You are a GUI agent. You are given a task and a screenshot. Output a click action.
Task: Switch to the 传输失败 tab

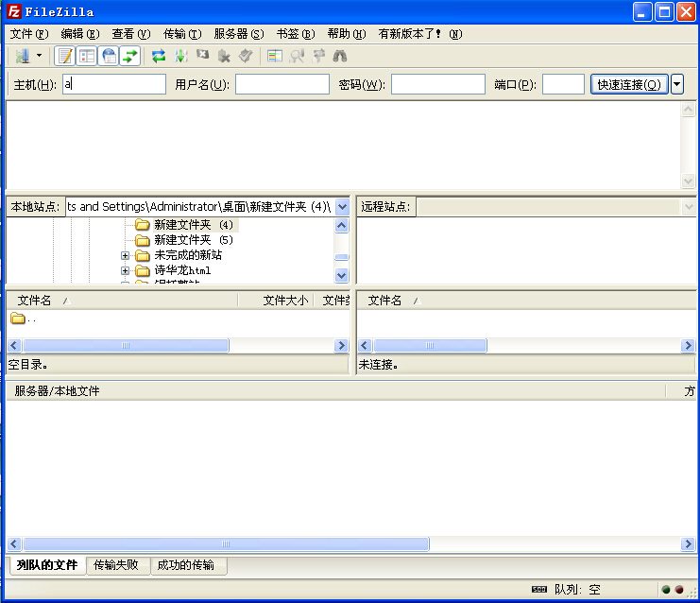116,565
